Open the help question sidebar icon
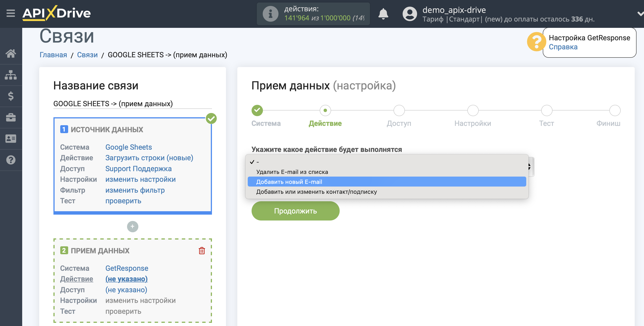Viewport: 644px width, 326px height. click(x=11, y=160)
